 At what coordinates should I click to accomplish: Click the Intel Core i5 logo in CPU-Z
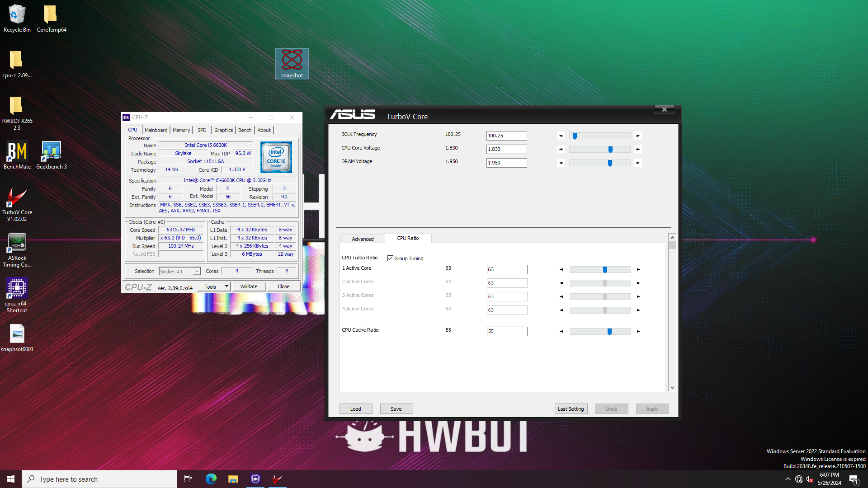[276, 157]
